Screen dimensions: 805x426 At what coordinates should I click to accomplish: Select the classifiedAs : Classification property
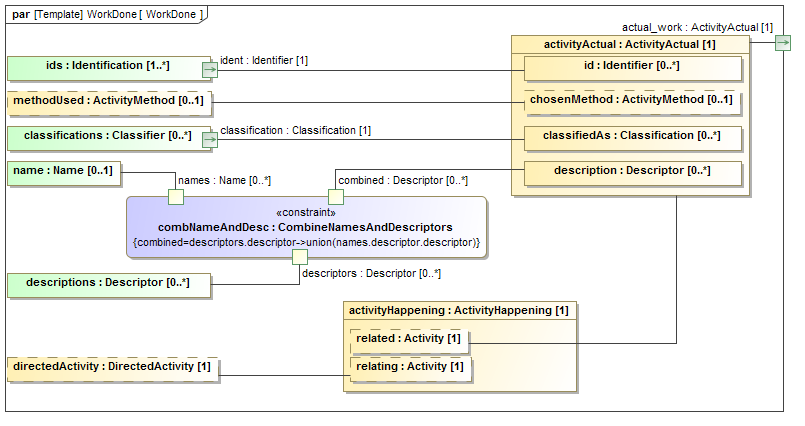pos(632,139)
